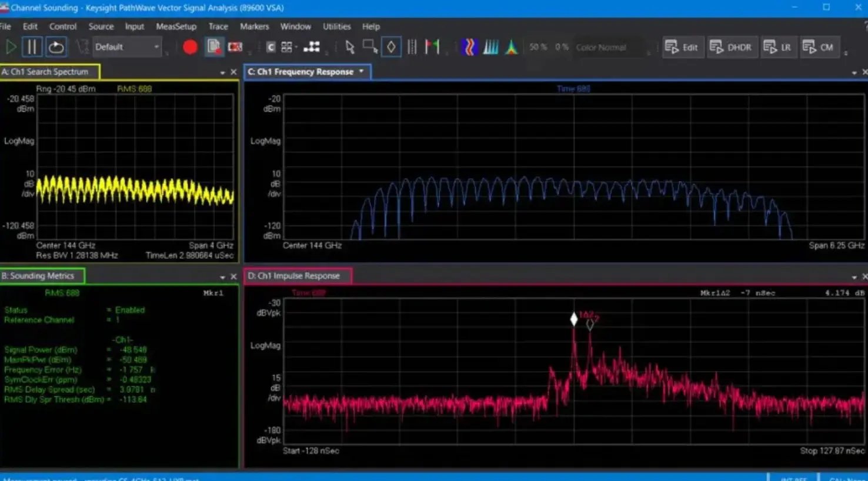Image resolution: width=868 pixels, height=481 pixels.
Task: Select the A: Ch1 Search Spectrum tab
Action: pos(49,72)
